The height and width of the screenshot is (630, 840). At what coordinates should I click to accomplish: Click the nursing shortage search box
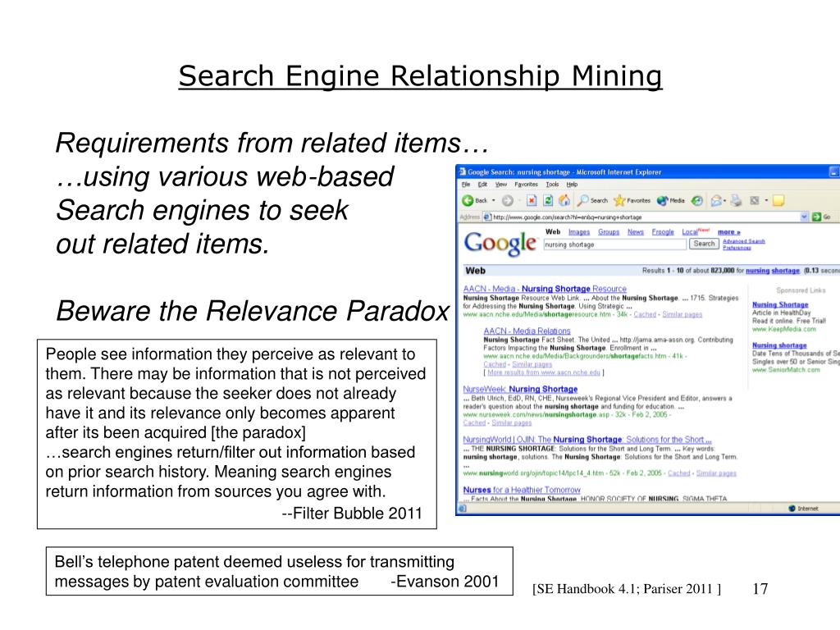click(614, 244)
